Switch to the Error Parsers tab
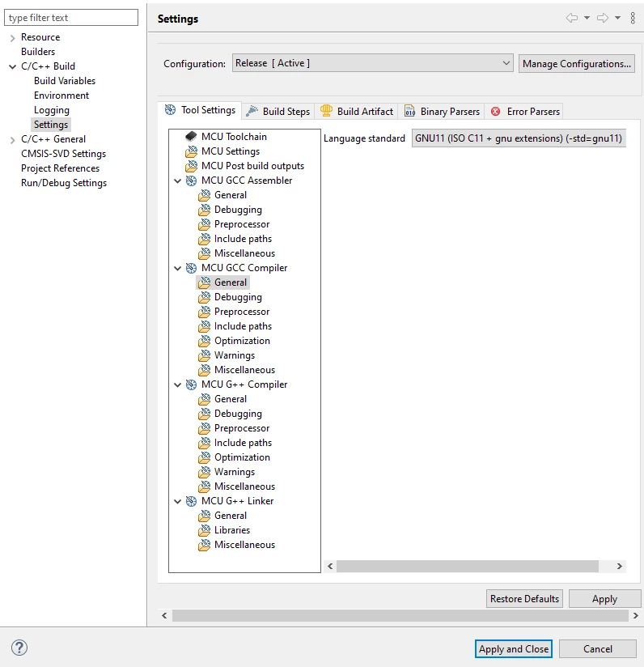The width and height of the screenshot is (644, 667). pos(524,112)
